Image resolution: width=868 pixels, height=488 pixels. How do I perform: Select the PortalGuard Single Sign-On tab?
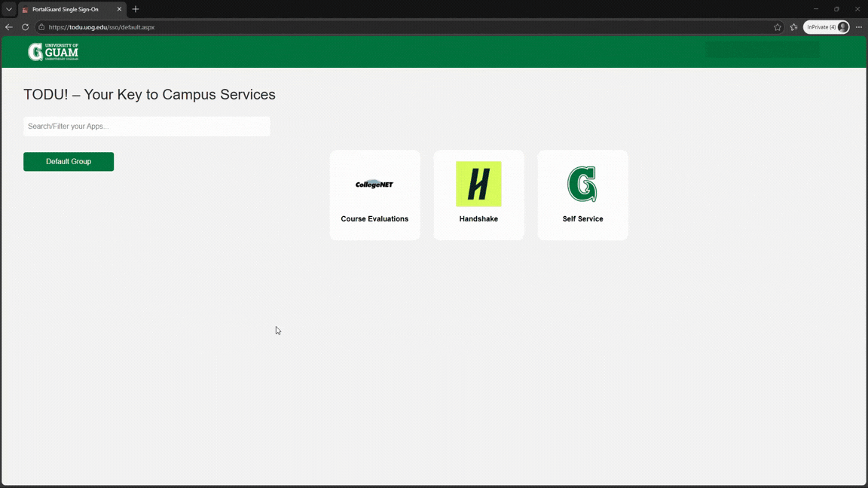66,9
